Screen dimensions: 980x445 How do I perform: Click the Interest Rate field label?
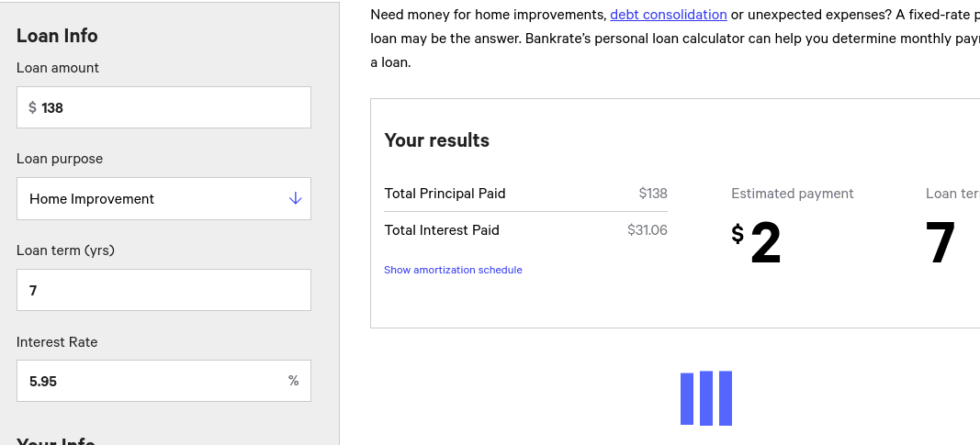57,342
